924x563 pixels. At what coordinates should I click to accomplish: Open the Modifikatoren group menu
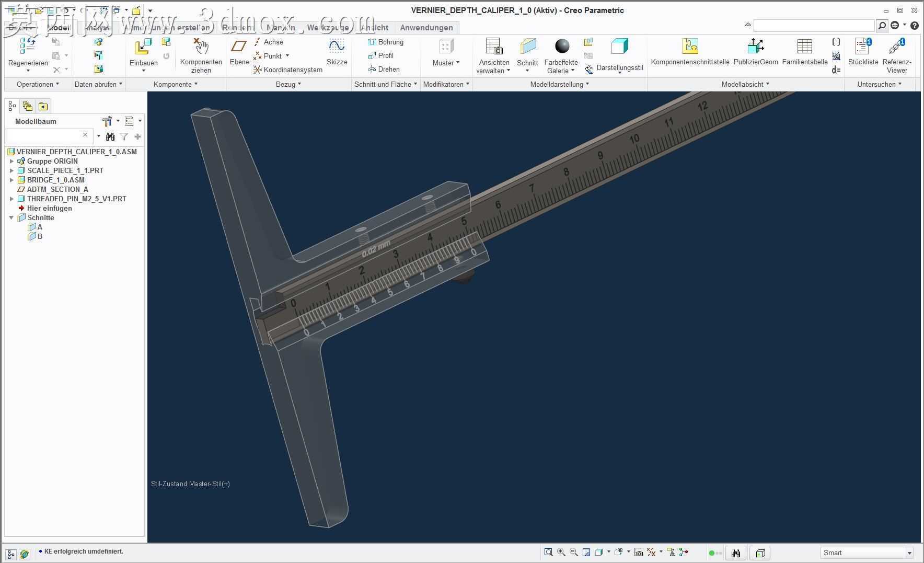pyautogui.click(x=446, y=84)
